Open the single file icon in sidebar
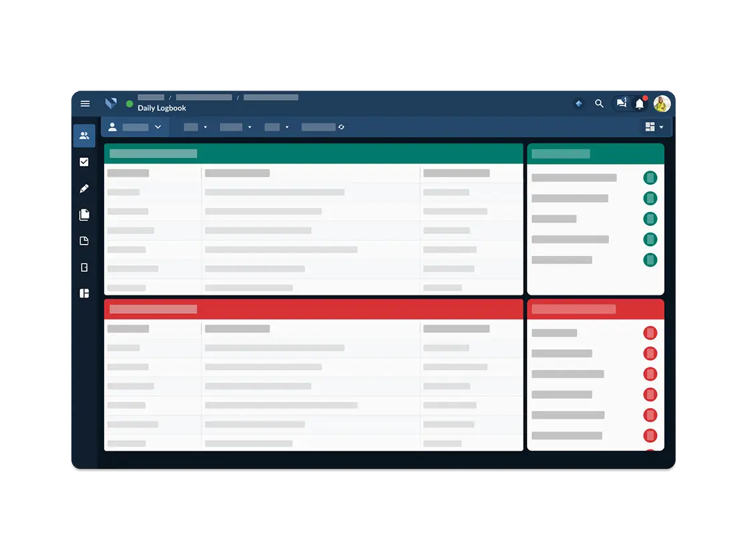The height and width of the screenshot is (560, 747). [x=84, y=241]
